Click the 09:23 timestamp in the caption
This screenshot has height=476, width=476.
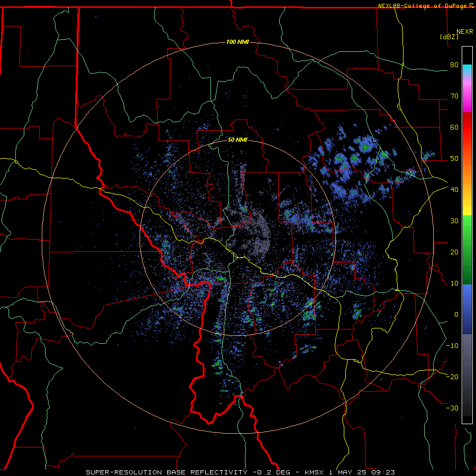[x=383, y=472]
